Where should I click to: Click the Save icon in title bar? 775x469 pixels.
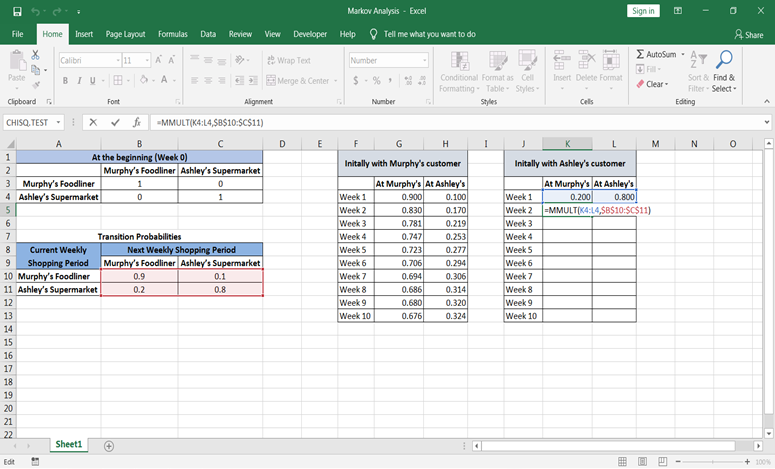17,11
